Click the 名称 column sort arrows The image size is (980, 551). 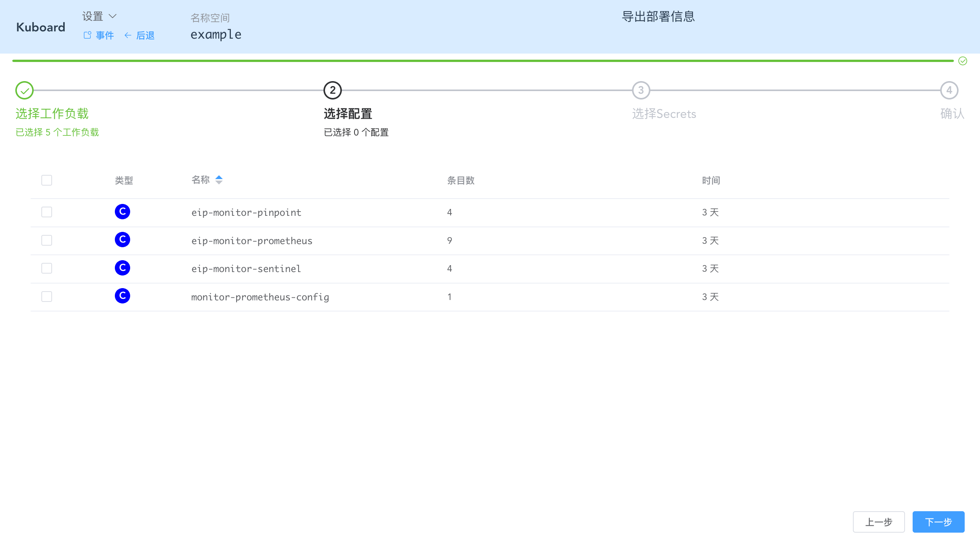[x=219, y=179]
